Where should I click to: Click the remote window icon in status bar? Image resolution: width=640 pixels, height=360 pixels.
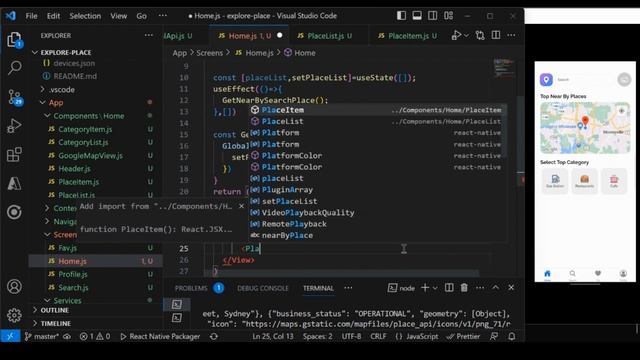[x=10, y=336]
